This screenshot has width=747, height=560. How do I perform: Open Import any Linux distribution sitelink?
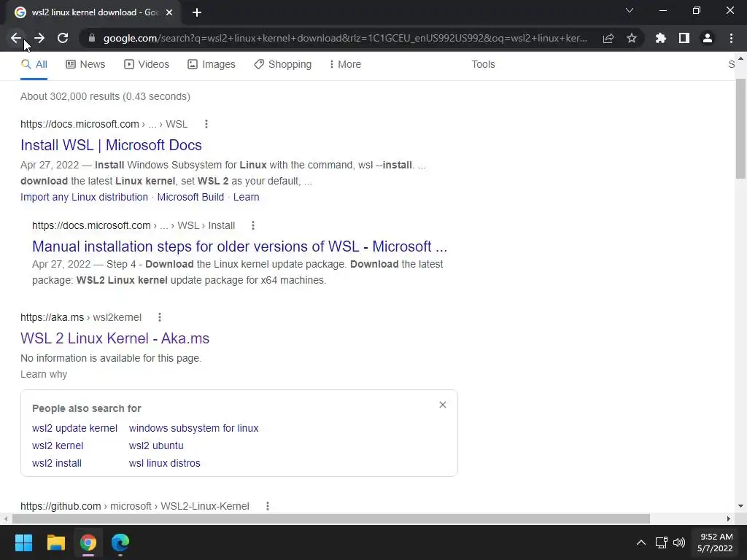coord(85,197)
